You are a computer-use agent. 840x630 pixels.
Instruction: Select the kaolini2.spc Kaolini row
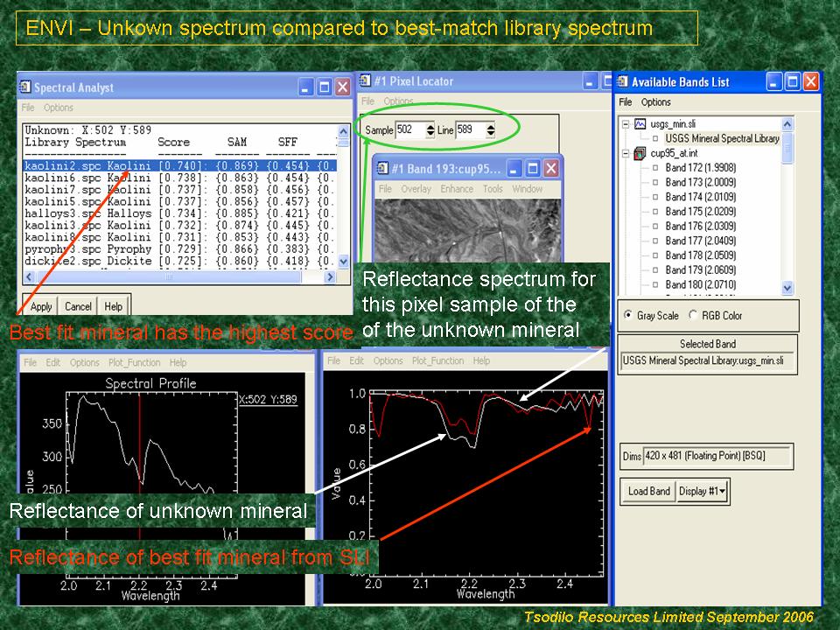180,166
